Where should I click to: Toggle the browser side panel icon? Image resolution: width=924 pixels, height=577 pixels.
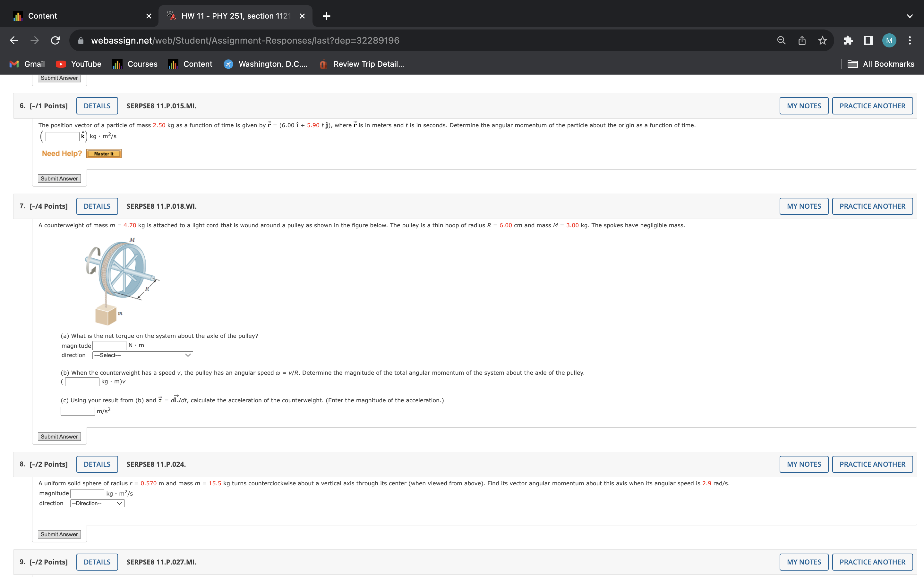coord(868,40)
